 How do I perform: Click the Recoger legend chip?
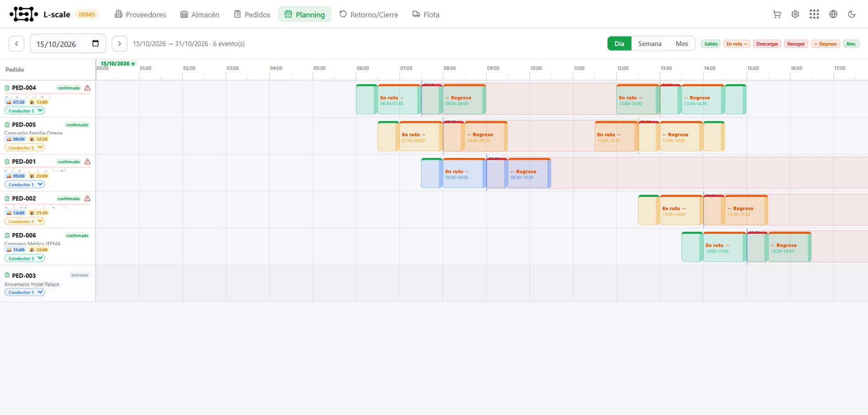tap(796, 44)
